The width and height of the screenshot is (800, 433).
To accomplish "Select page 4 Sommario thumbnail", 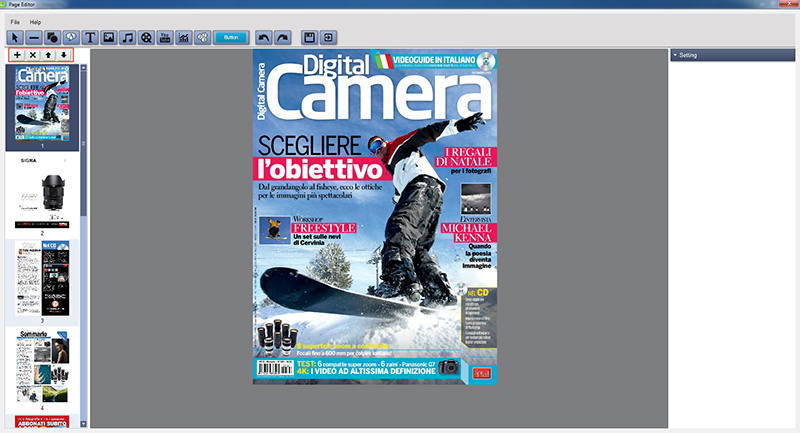I will coord(42,366).
